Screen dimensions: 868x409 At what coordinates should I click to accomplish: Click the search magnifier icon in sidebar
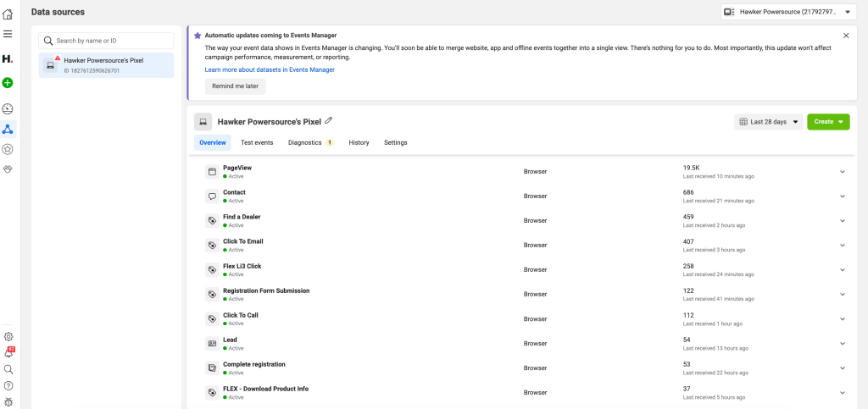8,369
